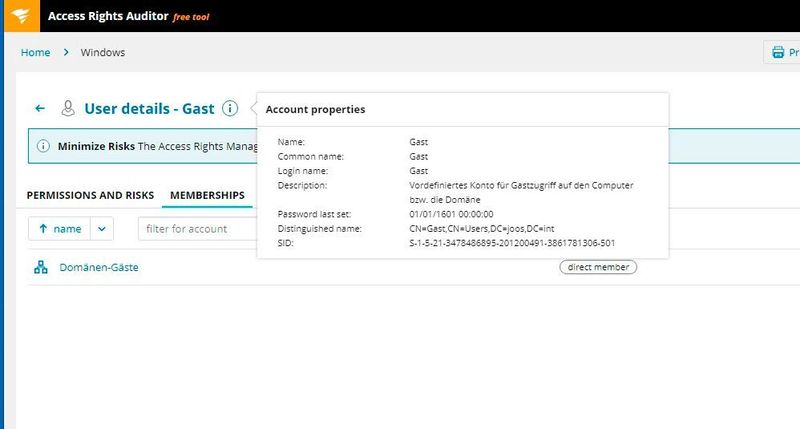Click the user avatar icon beside User details

(x=68, y=108)
